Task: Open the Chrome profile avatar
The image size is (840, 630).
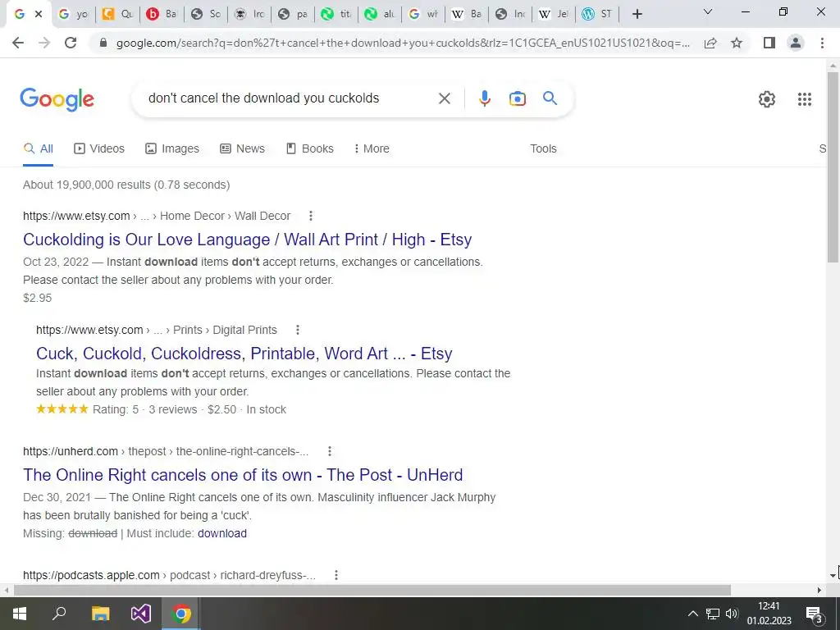Action: tap(796, 43)
